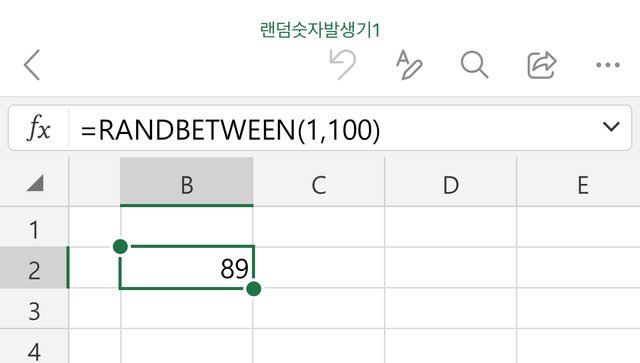Open the search magnifier icon
This screenshot has height=363, width=640.
tap(474, 65)
